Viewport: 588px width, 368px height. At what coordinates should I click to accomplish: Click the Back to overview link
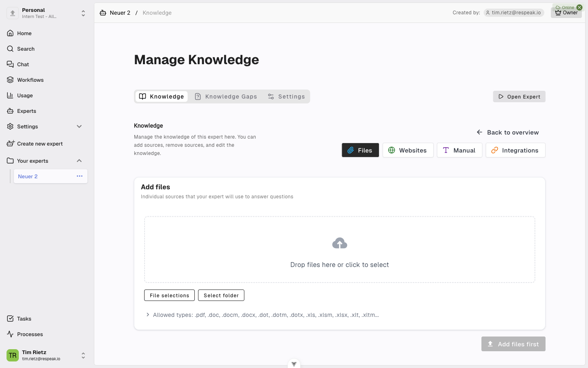[x=508, y=132]
